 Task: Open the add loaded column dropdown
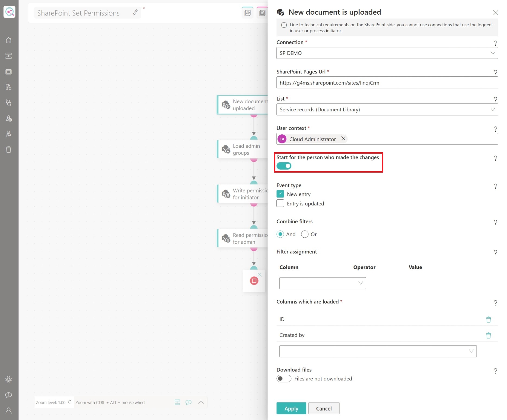(378, 351)
